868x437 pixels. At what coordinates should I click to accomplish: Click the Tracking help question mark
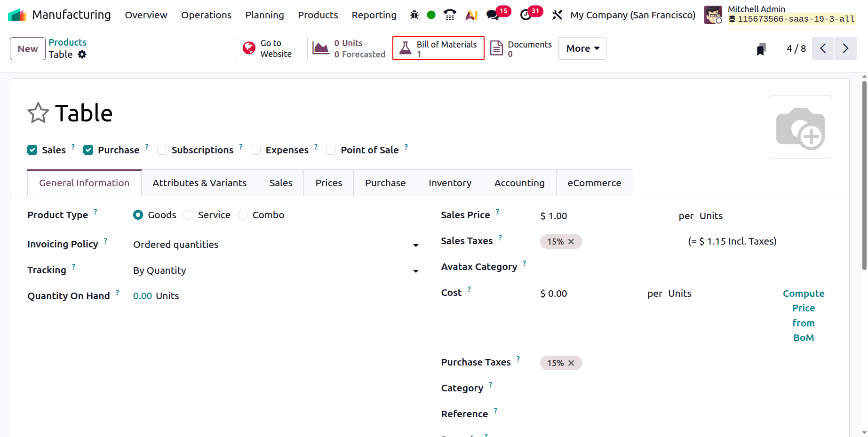point(73,267)
